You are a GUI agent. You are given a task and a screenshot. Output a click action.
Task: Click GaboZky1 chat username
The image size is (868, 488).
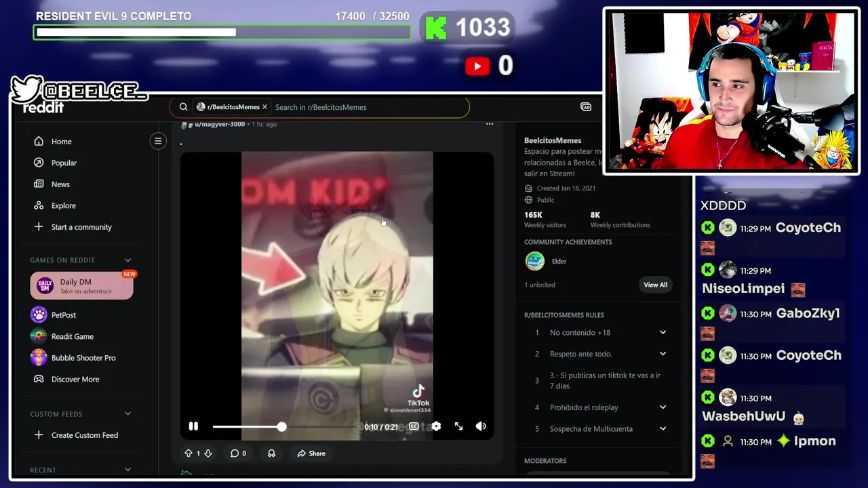[808, 313]
